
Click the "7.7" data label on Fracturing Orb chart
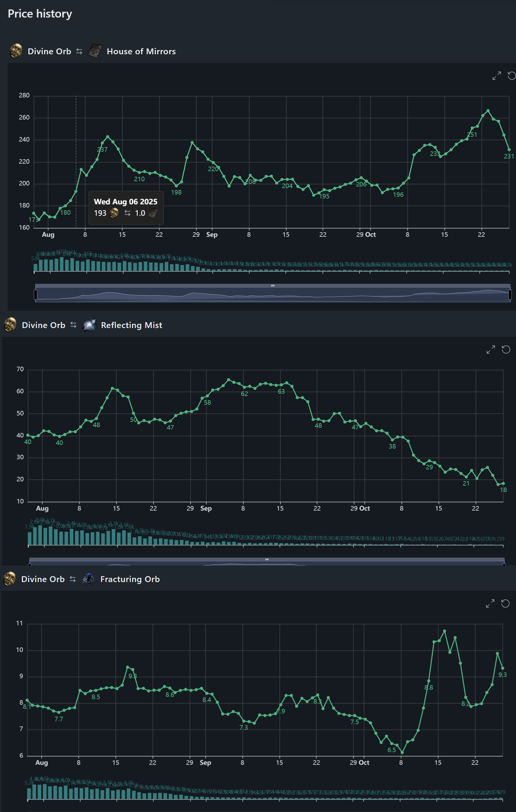[x=59, y=719]
